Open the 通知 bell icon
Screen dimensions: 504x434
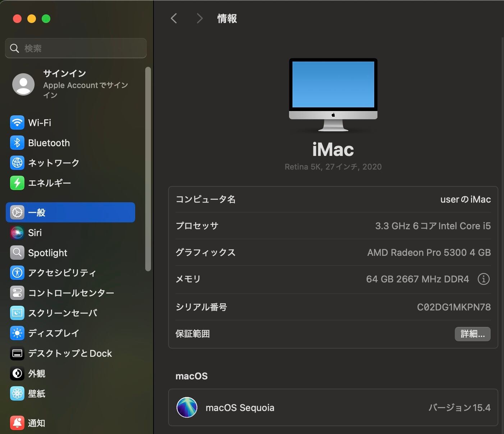coord(17,423)
